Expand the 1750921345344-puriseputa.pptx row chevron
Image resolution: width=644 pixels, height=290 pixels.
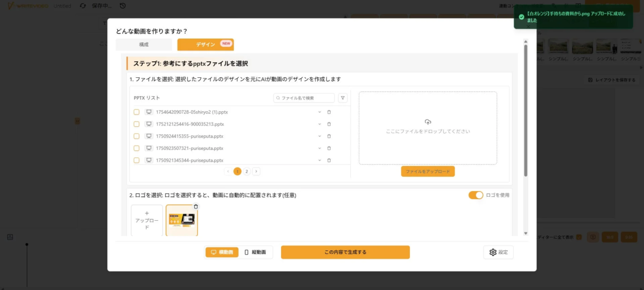coord(320,160)
